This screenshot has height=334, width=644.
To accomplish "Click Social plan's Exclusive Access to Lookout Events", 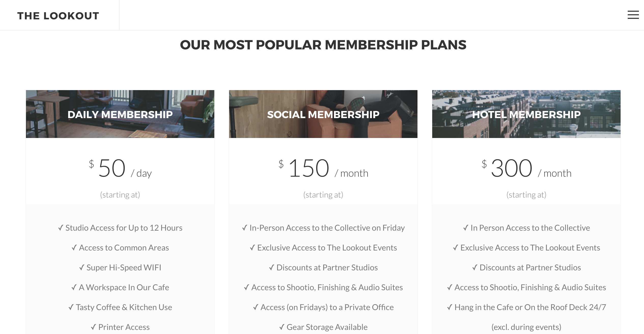I will pyautogui.click(x=323, y=248).
